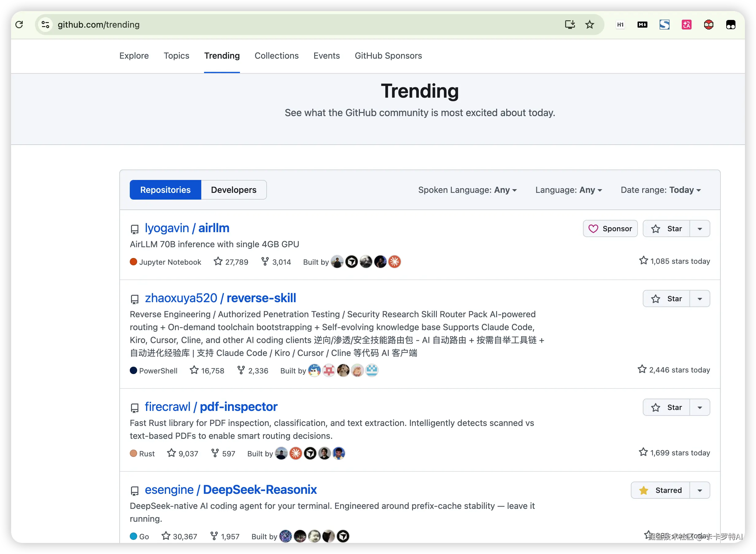
Task: Open the black robot face extension icon
Action: [x=731, y=25]
